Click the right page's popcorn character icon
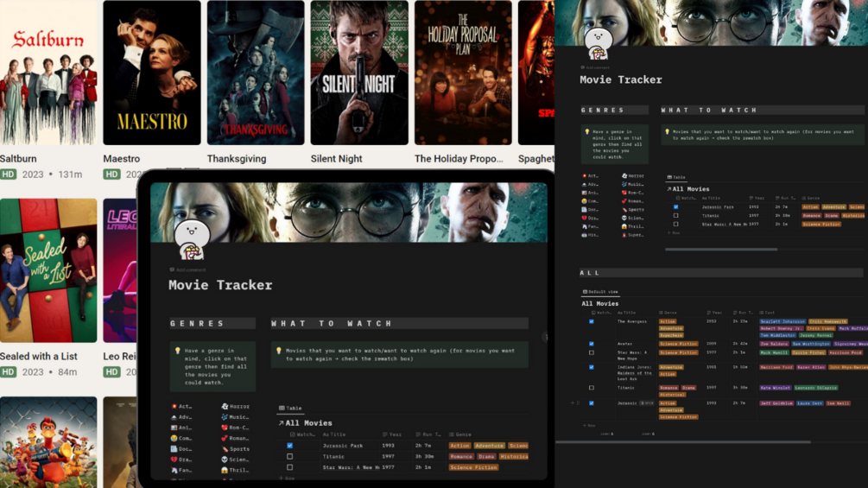The height and width of the screenshot is (488, 868). point(599,44)
